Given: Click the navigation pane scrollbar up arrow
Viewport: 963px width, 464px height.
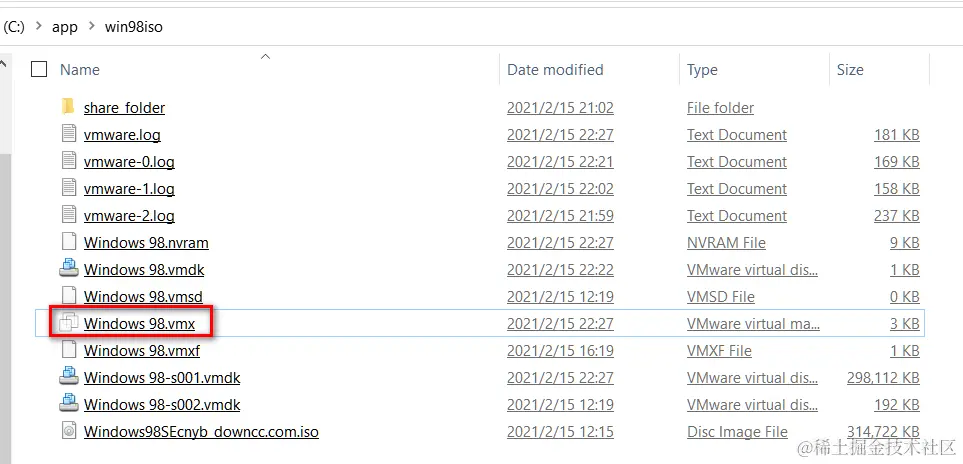Looking at the screenshot, I should coord(4,64).
